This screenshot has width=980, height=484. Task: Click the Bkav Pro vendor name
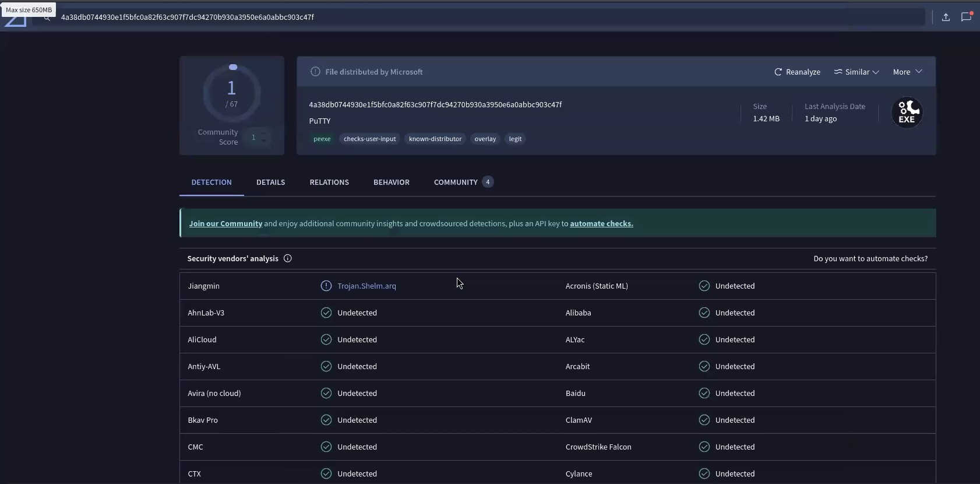pyautogui.click(x=203, y=420)
